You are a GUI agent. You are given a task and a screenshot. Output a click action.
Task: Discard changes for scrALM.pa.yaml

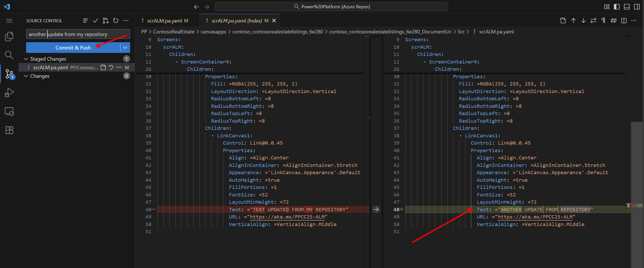point(111,67)
